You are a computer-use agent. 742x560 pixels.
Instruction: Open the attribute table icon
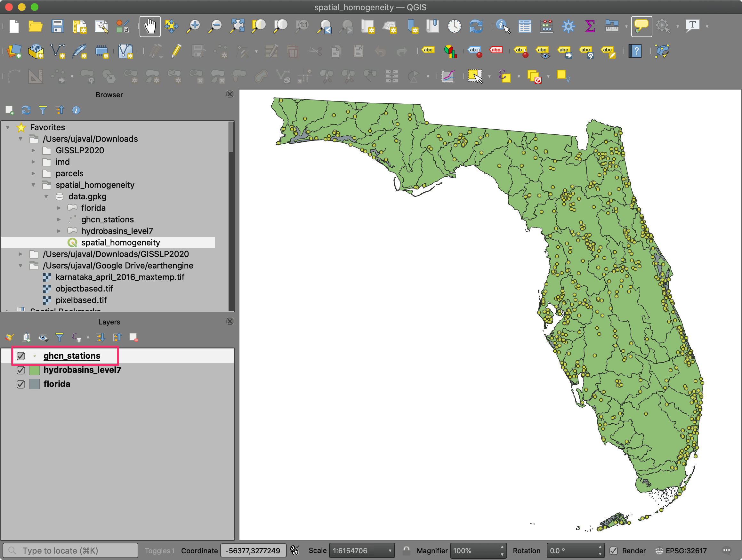tap(524, 26)
